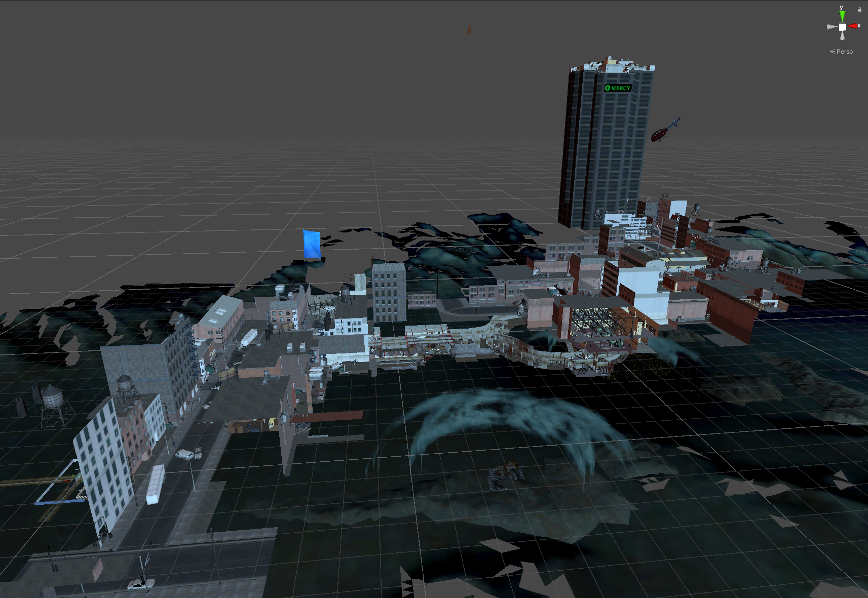This screenshot has width=868, height=598.
Task: Switch projection via the Persp label
Action: click(844, 52)
